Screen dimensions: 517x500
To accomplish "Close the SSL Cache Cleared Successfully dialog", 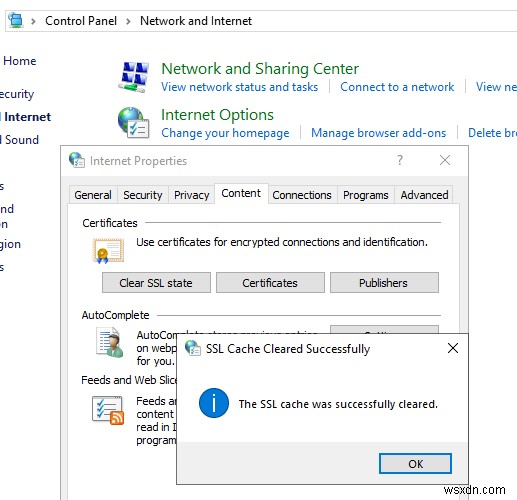I will [453, 348].
